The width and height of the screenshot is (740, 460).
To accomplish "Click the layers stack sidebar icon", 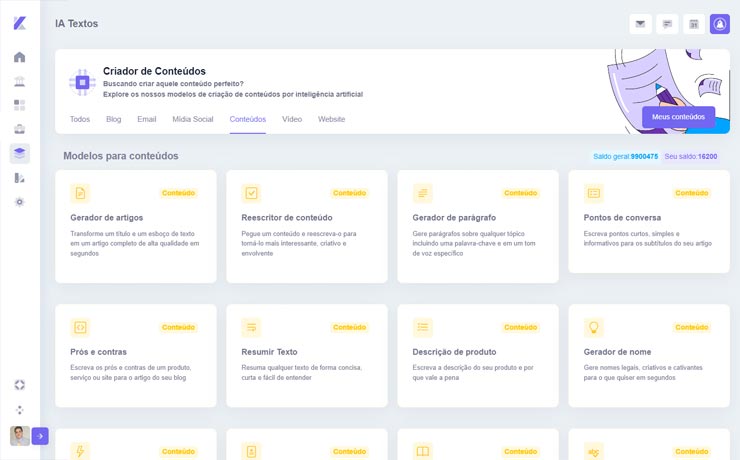I will coord(20,153).
